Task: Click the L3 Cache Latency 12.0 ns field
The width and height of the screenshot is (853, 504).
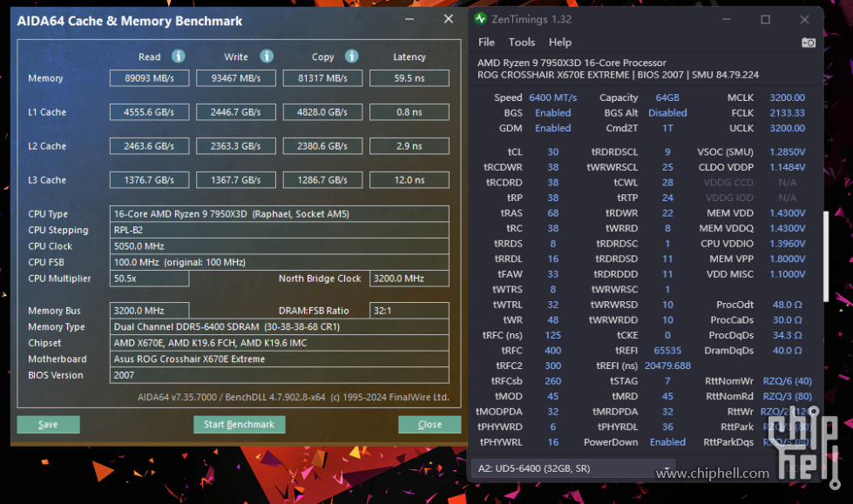Action: pos(410,180)
